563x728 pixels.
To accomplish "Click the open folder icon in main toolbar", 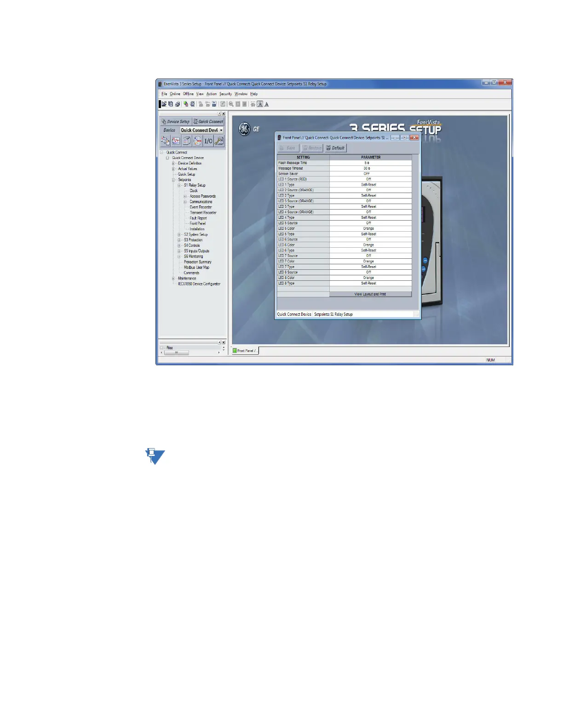I will click(x=164, y=104).
